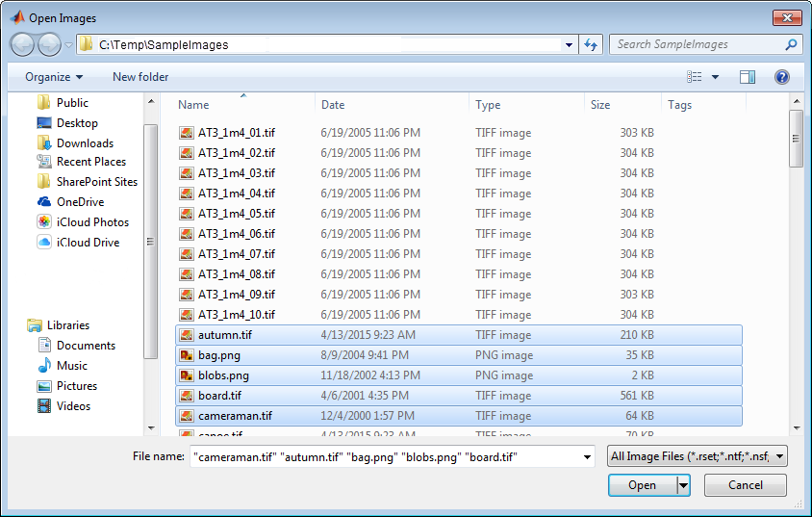Close the Open Images dialog

pyautogui.click(x=787, y=17)
